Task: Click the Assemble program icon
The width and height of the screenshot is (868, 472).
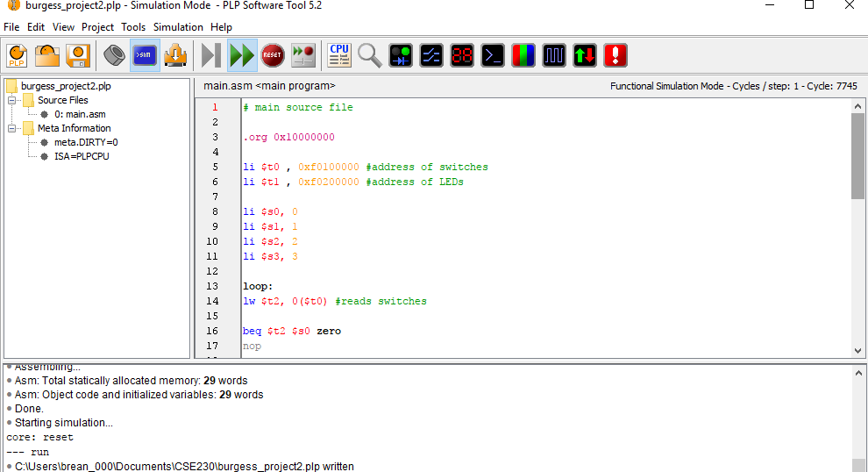Action: click(x=113, y=56)
